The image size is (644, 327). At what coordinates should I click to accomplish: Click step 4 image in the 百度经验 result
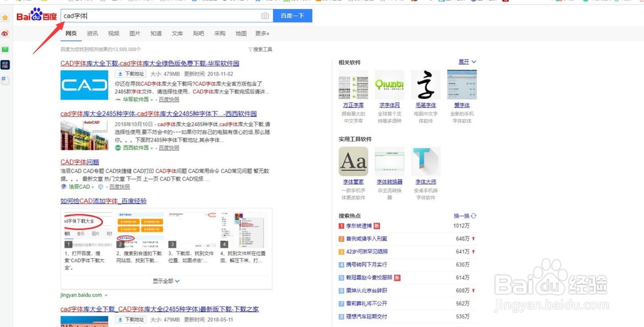(243, 230)
